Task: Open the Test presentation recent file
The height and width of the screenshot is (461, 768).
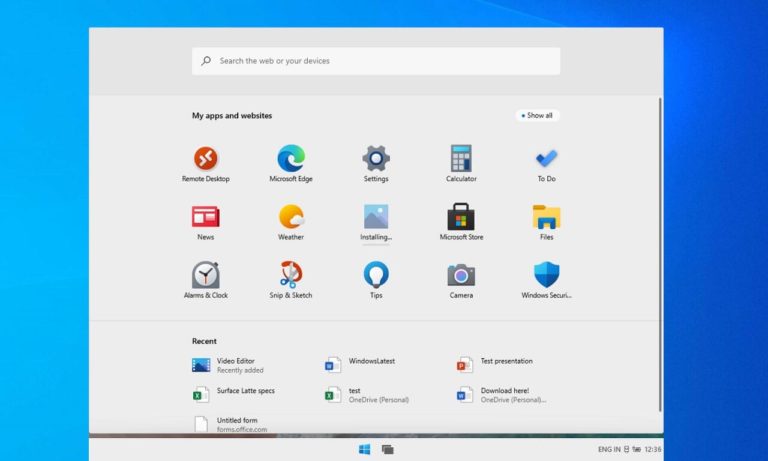Action: click(x=495, y=365)
